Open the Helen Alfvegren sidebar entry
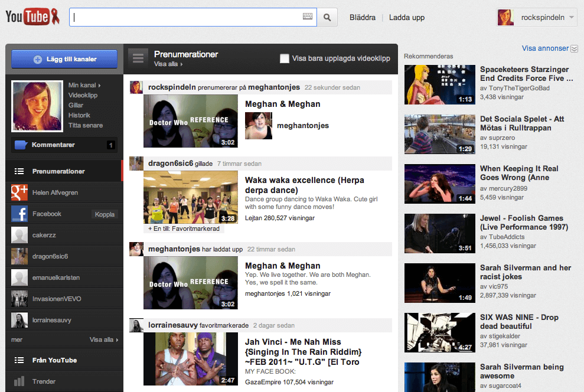Image resolution: width=584 pixels, height=392 pixels. 64,192
